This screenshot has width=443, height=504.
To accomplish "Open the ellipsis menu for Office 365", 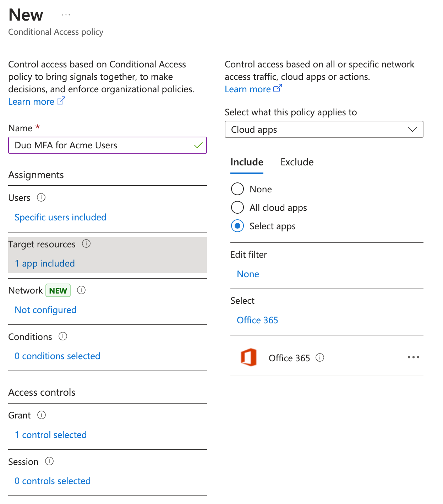I will point(413,357).
